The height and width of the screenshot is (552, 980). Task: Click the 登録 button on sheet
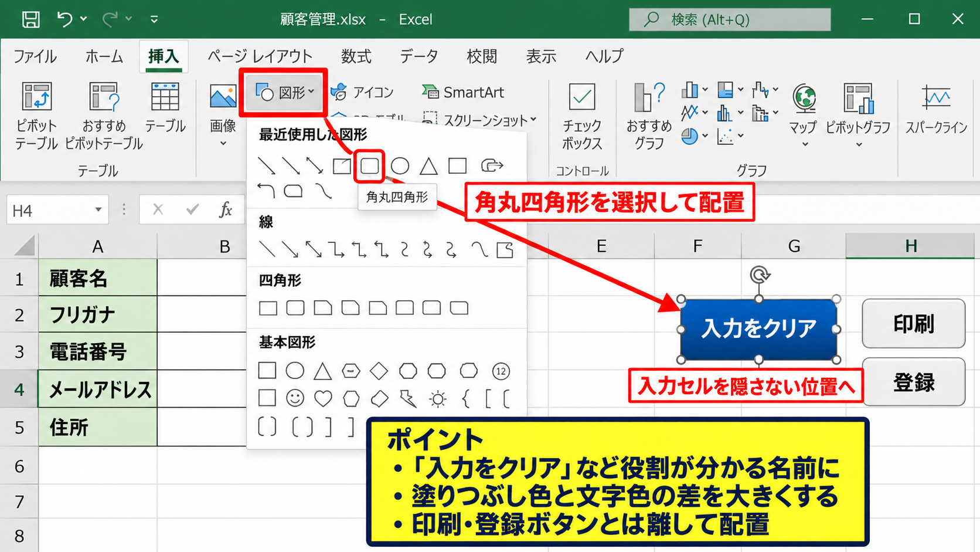(x=913, y=382)
